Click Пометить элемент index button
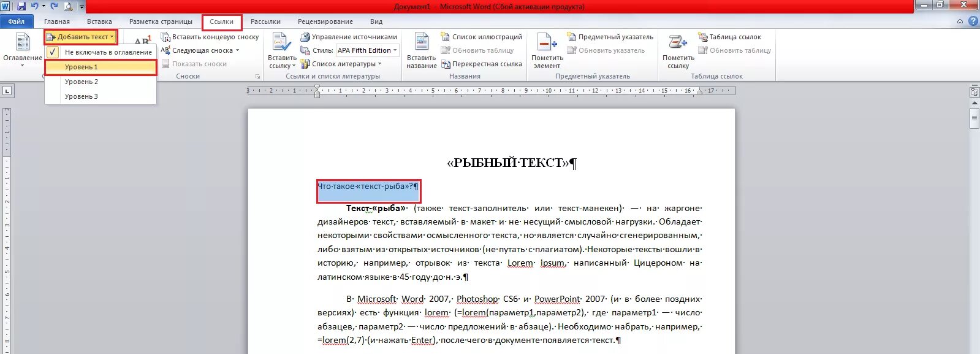 tap(547, 50)
